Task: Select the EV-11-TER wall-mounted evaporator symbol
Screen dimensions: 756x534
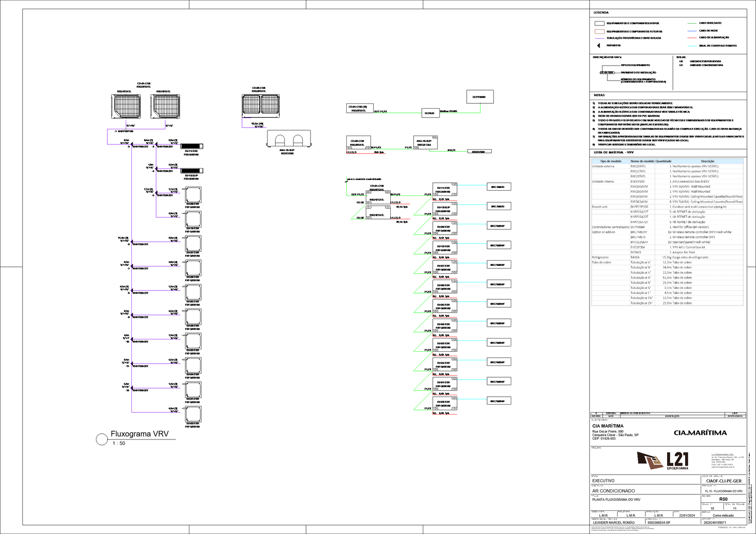Action: pyautogui.click(x=192, y=146)
